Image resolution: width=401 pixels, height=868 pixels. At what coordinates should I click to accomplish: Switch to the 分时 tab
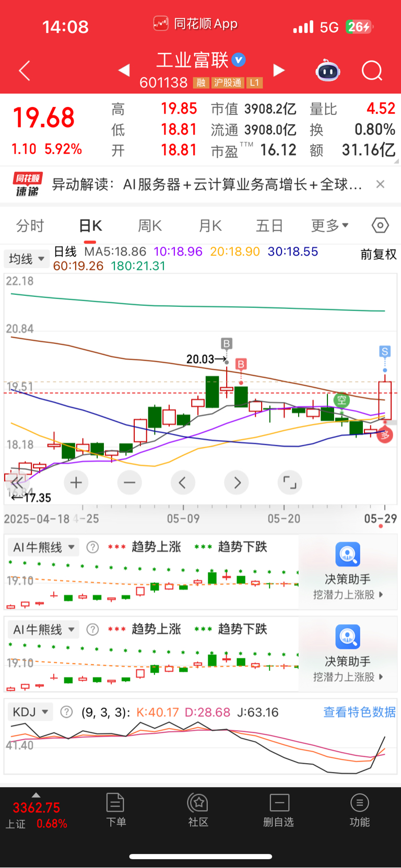30,225
